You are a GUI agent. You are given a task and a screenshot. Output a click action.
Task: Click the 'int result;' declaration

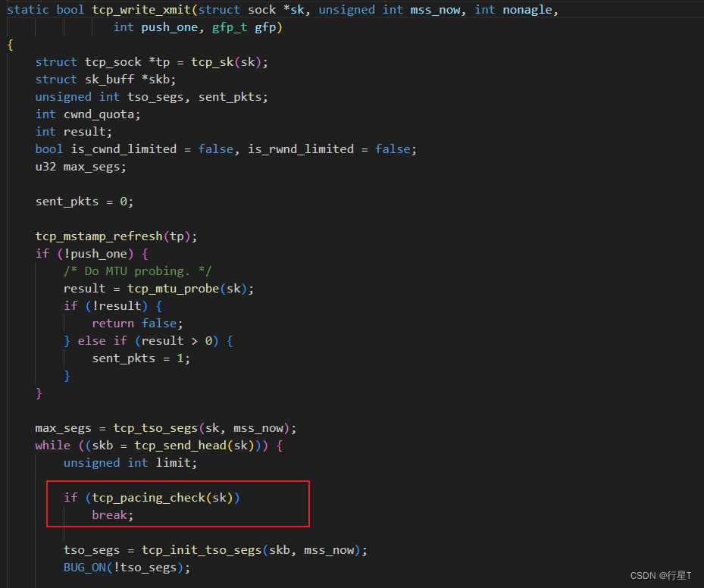click(74, 132)
